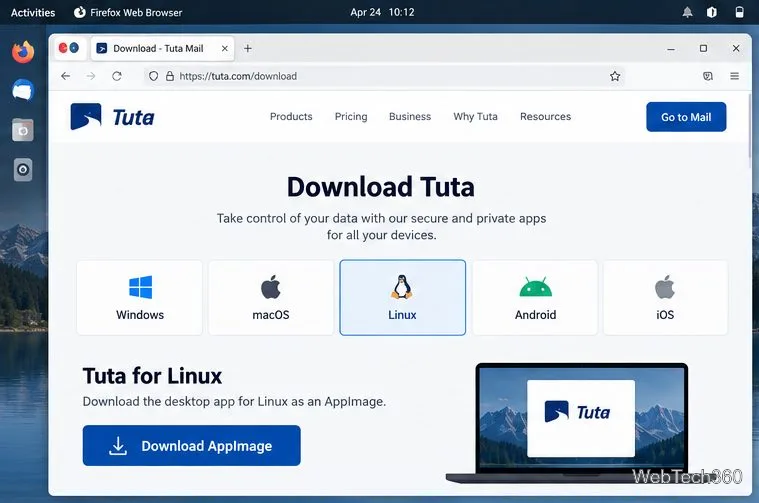Reload the Tuta download page
The image size is (759, 503).
coord(117,76)
